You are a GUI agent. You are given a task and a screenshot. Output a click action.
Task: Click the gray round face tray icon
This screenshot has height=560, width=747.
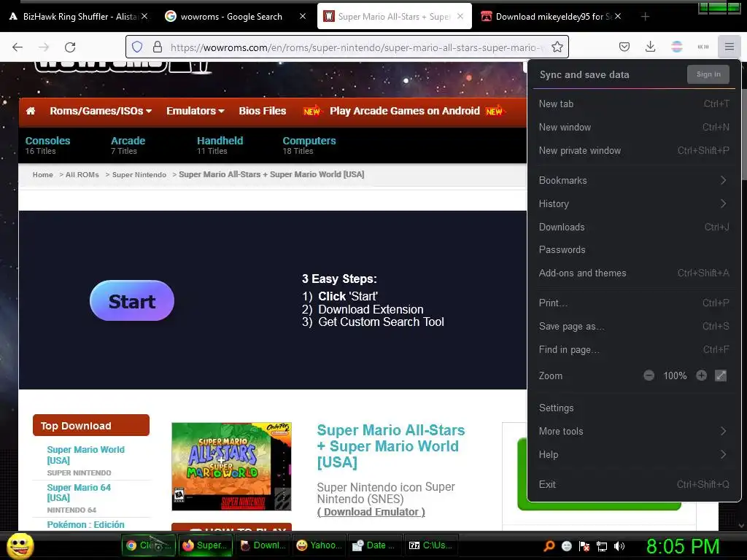click(566, 546)
